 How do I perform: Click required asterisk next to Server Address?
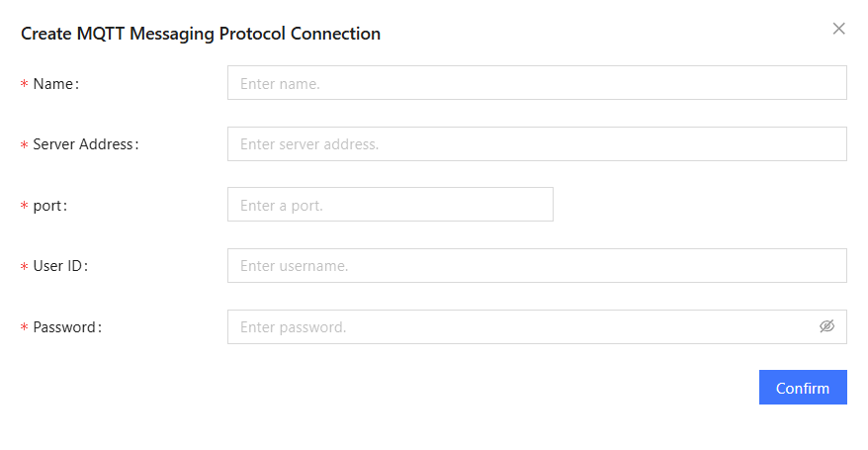tap(24, 146)
